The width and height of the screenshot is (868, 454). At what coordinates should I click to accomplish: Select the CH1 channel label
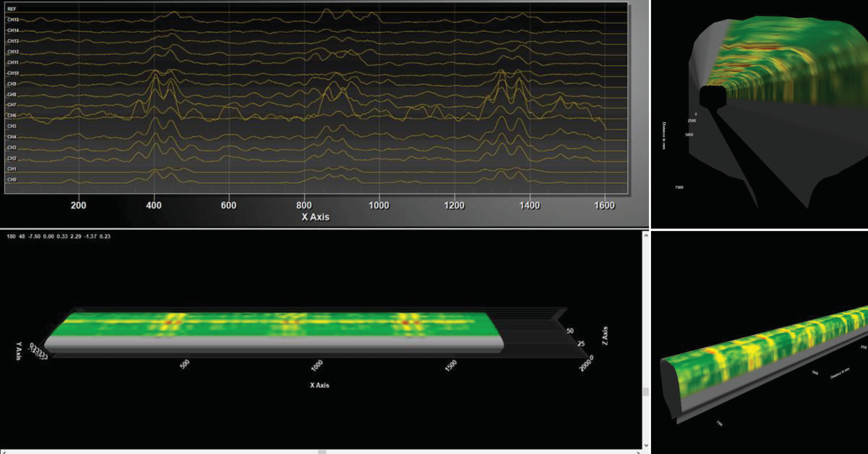(x=12, y=169)
